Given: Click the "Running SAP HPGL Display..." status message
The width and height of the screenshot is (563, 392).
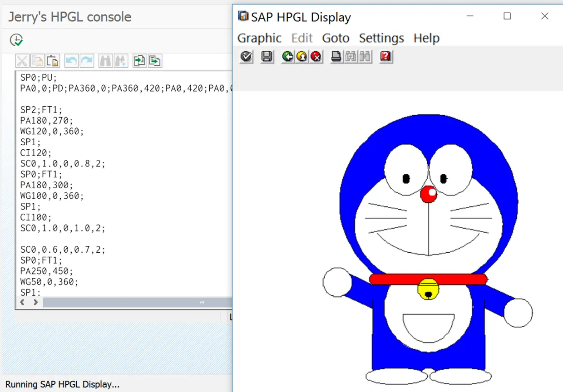Looking at the screenshot, I should click(63, 384).
